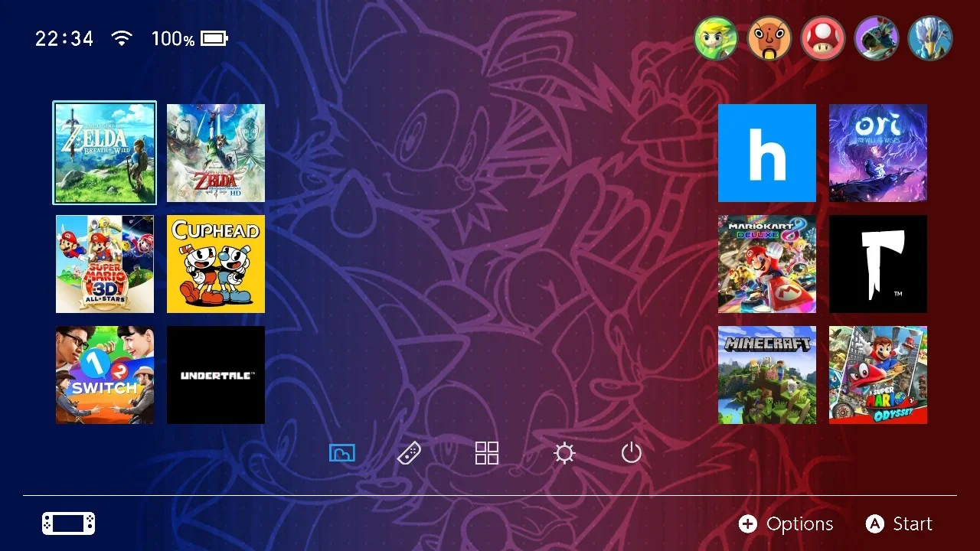Open the blue Hulu 'h' app tile

click(x=767, y=153)
